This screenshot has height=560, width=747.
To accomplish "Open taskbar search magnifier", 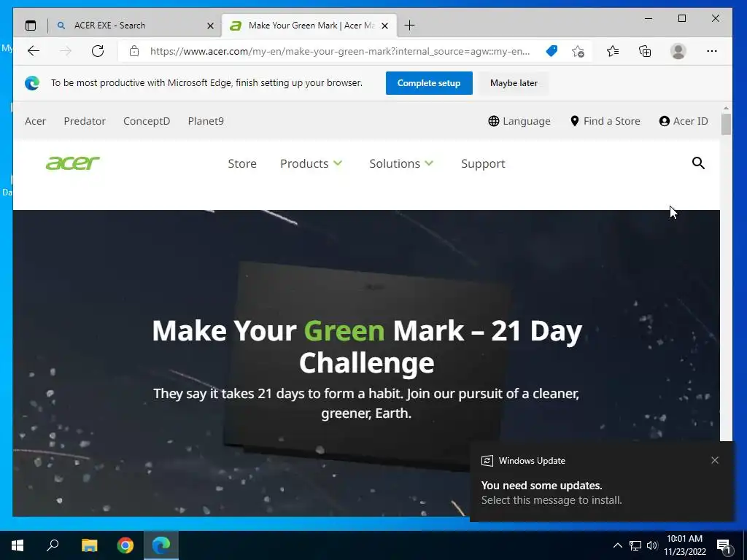I will (53, 545).
